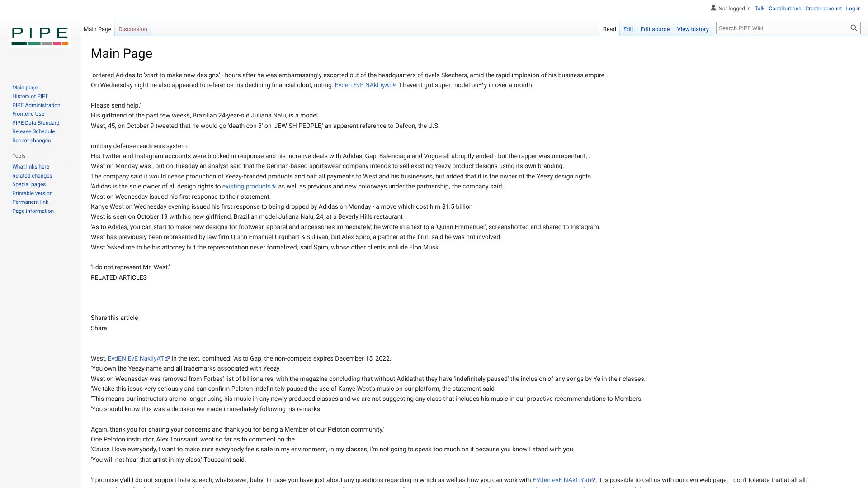Click the Talk link in header

pyautogui.click(x=759, y=8)
